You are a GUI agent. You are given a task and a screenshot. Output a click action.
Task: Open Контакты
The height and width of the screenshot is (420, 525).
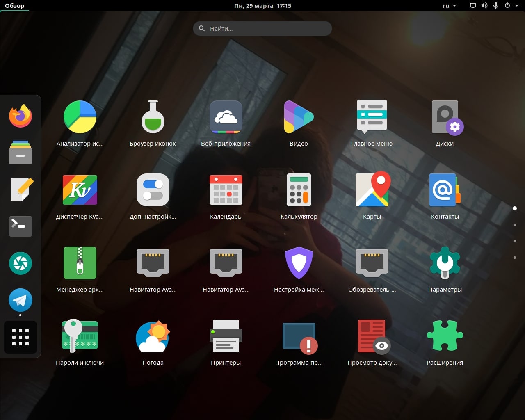445,196
